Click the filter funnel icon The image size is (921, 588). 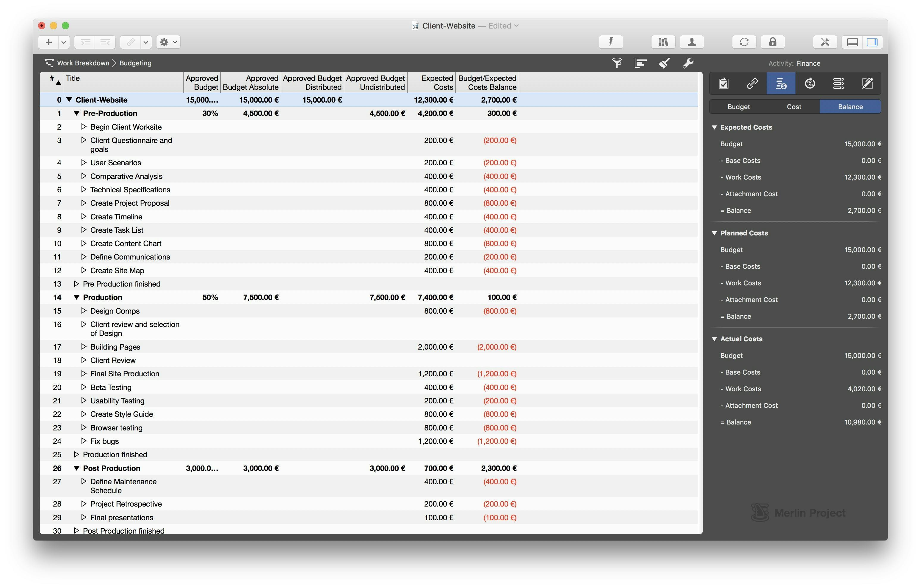tap(617, 63)
